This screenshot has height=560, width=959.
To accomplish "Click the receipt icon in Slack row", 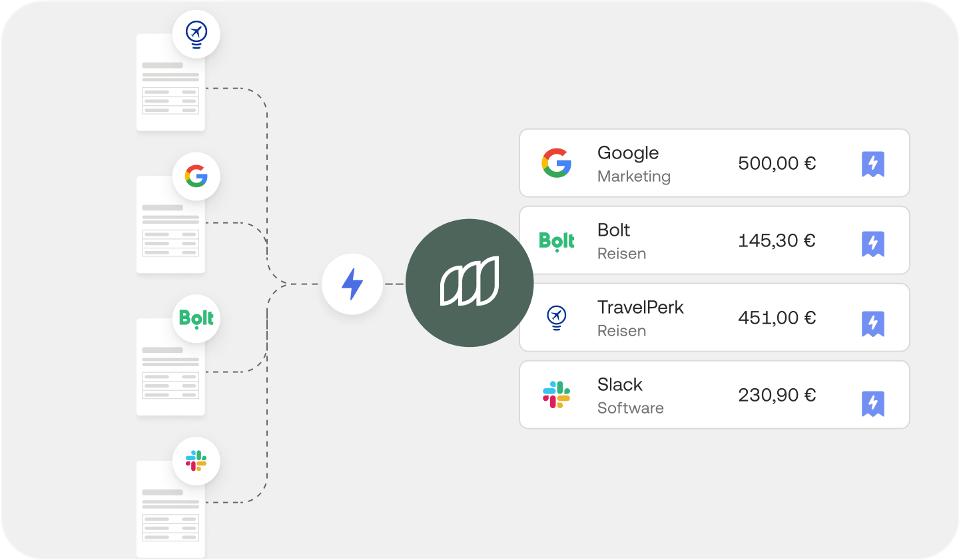I will [873, 404].
